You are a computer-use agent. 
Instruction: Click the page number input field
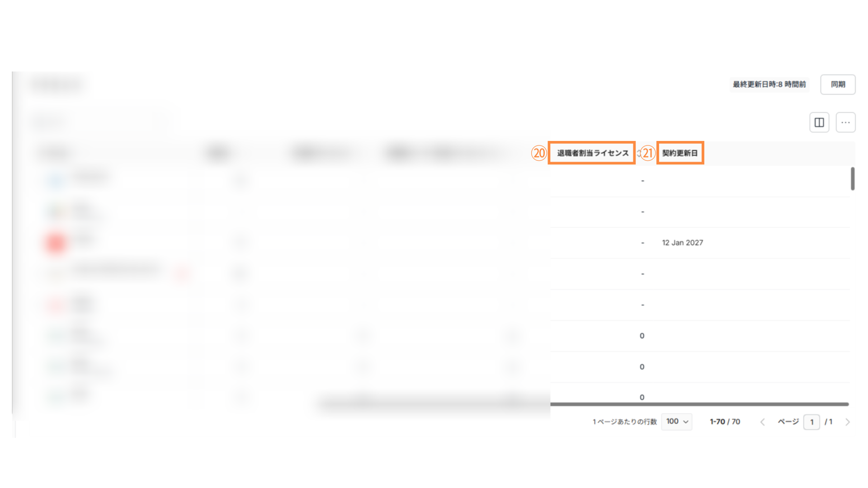[811, 422]
